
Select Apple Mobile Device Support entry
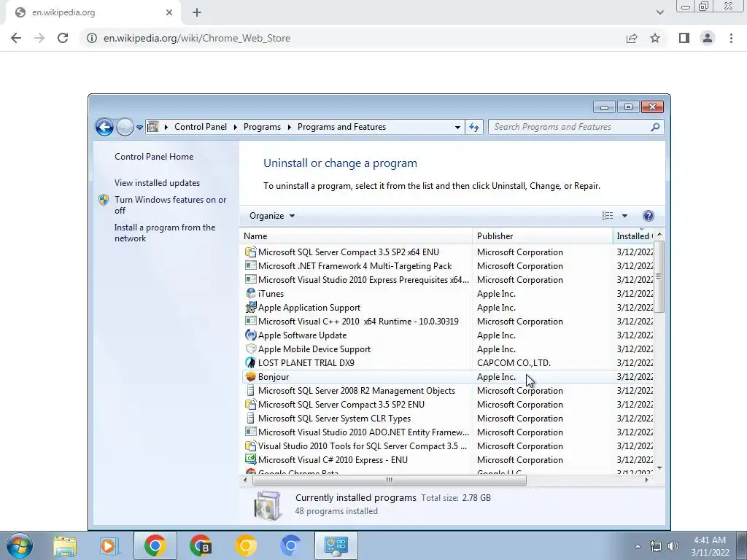click(448, 349)
